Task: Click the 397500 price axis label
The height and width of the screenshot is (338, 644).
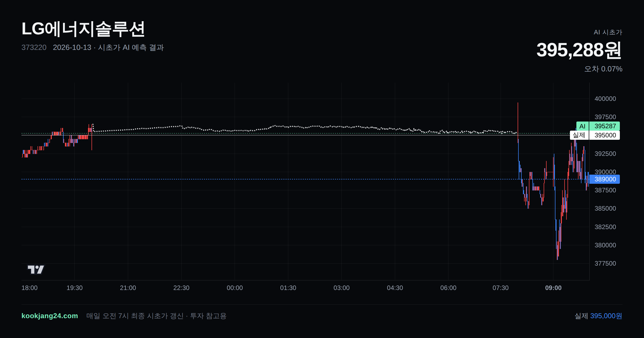Action: point(605,117)
